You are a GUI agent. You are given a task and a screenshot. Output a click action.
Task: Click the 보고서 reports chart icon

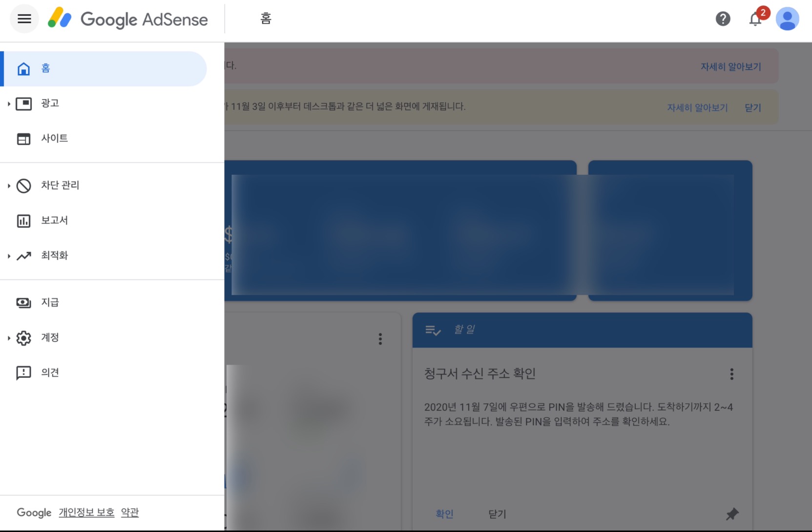tap(23, 221)
